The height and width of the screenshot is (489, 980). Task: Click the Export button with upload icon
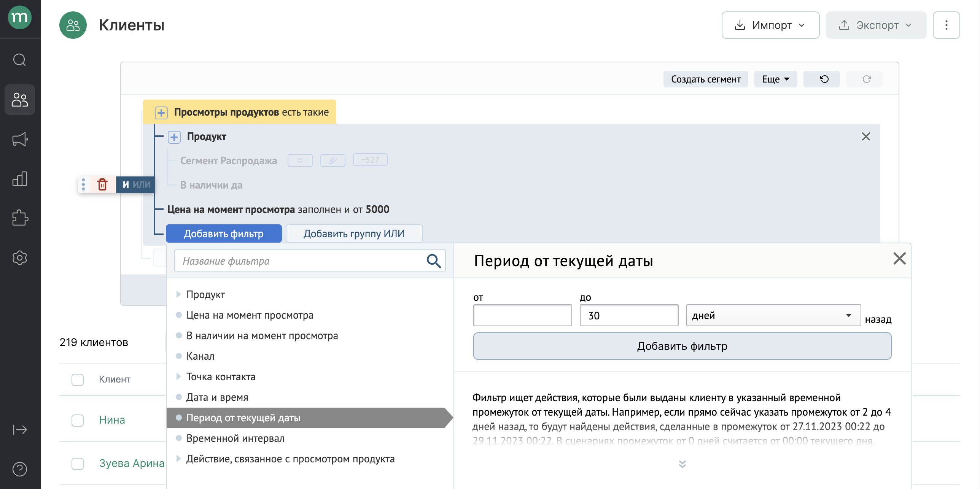[875, 25]
